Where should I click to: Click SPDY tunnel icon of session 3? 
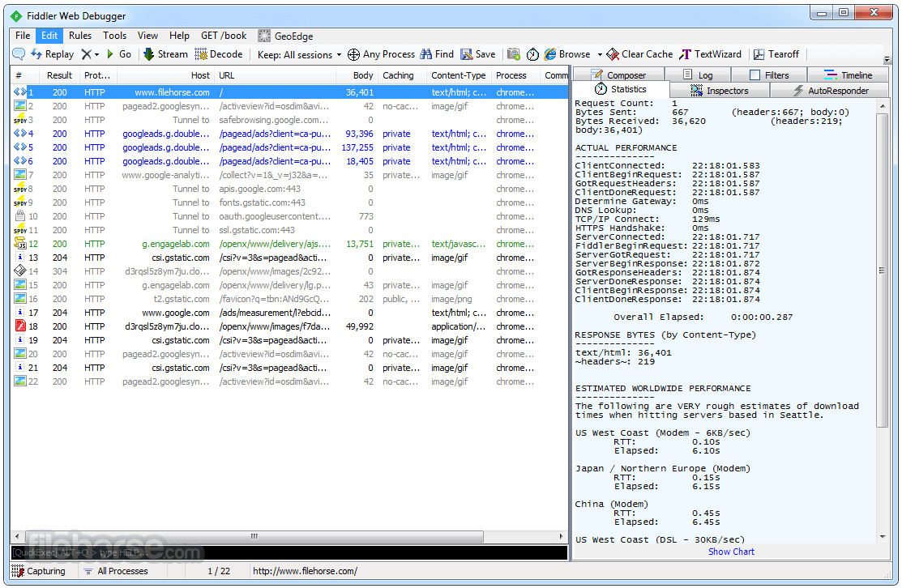pos(19,120)
